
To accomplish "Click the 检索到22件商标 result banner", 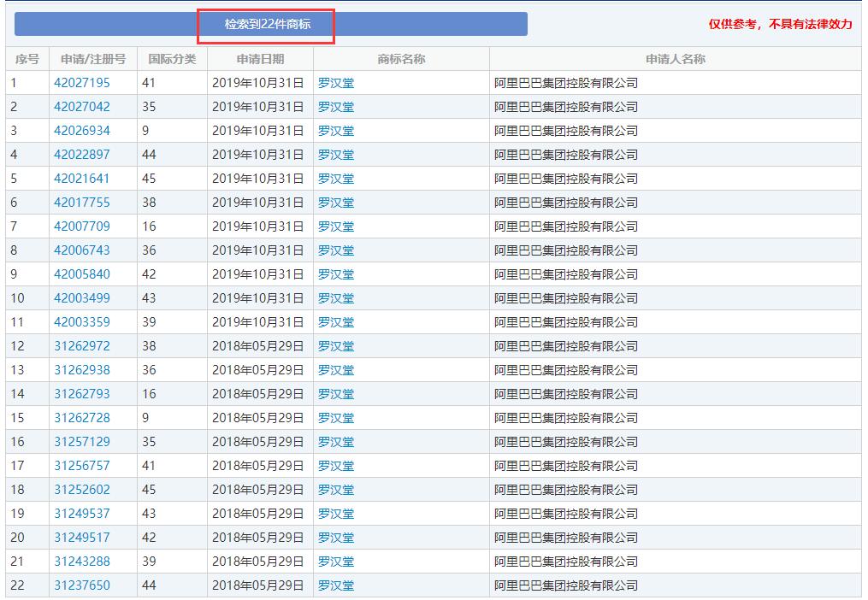I will click(x=271, y=24).
